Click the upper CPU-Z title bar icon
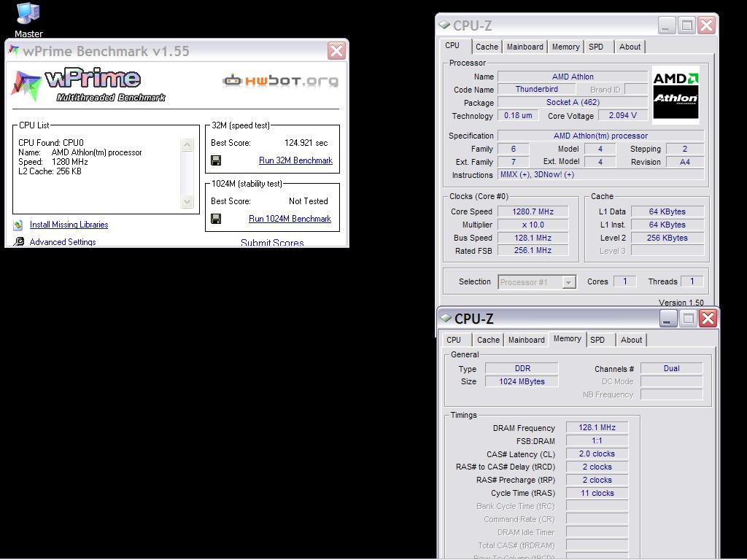The image size is (747, 560). (444, 25)
